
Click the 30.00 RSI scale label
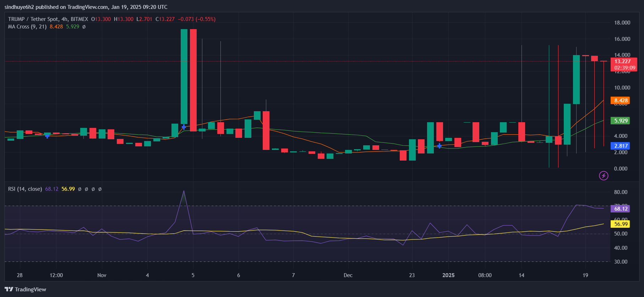click(621, 262)
